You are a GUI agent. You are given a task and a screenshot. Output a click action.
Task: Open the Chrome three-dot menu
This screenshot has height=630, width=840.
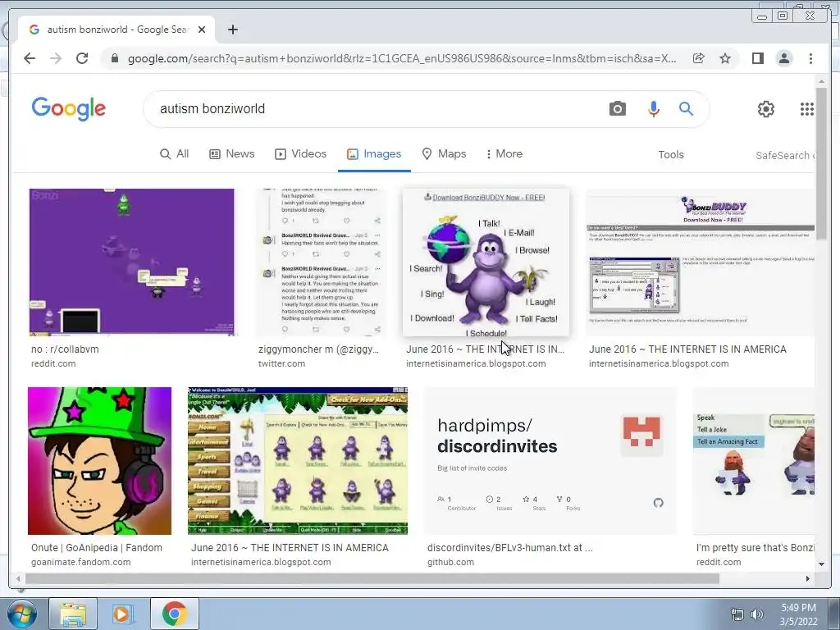tap(810, 58)
